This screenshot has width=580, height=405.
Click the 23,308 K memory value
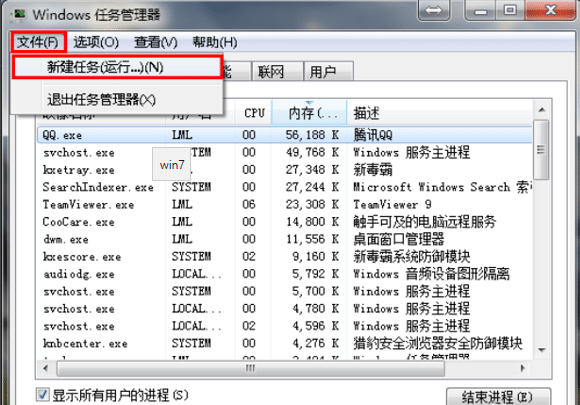pyautogui.click(x=312, y=205)
